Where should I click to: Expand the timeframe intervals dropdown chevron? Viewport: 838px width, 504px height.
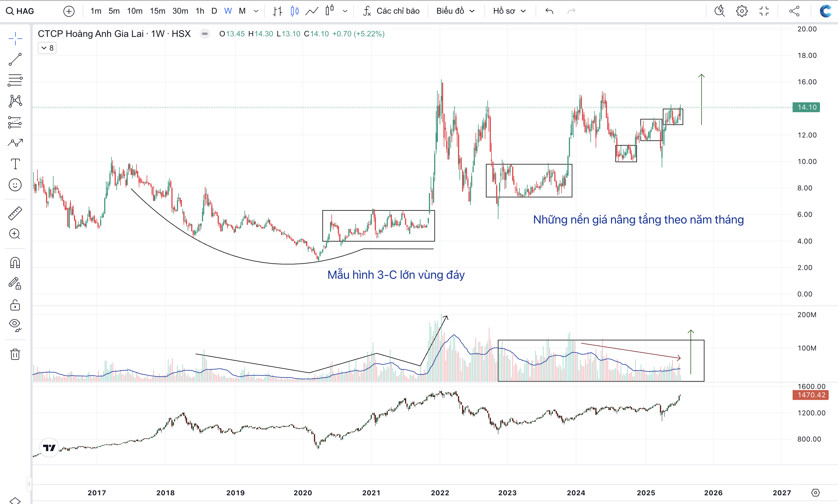click(256, 11)
